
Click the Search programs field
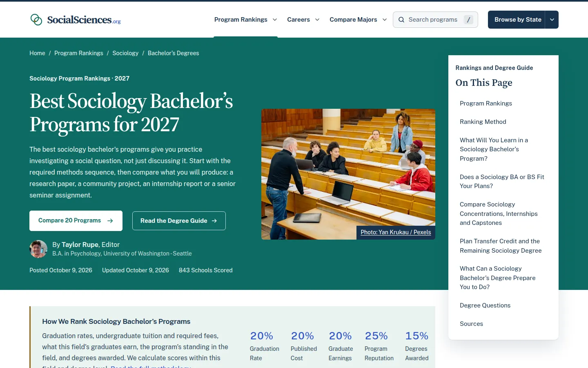(x=435, y=20)
